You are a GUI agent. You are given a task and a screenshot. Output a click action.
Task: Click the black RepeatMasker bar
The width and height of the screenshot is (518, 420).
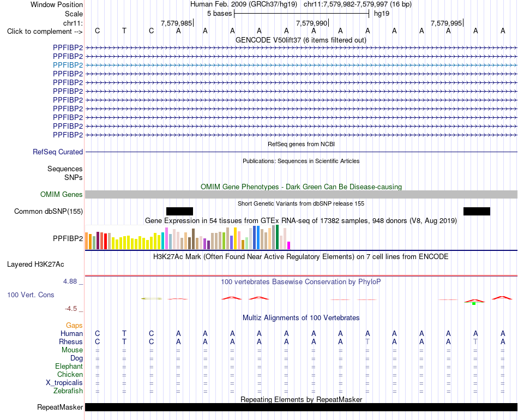pos(301,407)
